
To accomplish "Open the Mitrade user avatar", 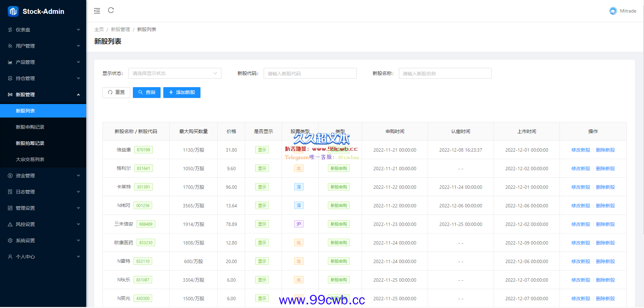I will [x=613, y=11].
